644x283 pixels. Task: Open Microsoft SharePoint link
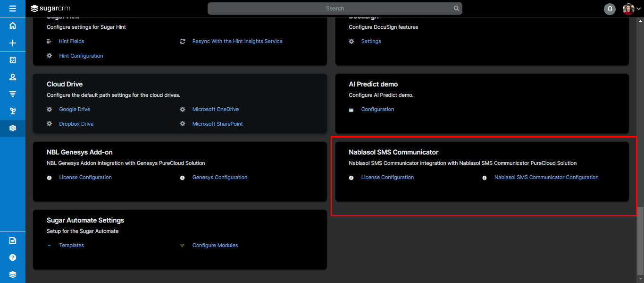point(217,124)
